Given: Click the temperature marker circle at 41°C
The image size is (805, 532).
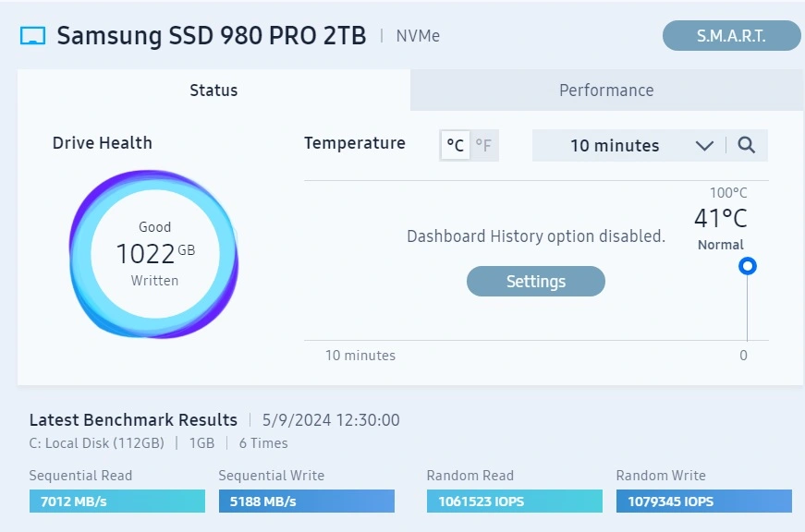Looking at the screenshot, I should 748,266.
